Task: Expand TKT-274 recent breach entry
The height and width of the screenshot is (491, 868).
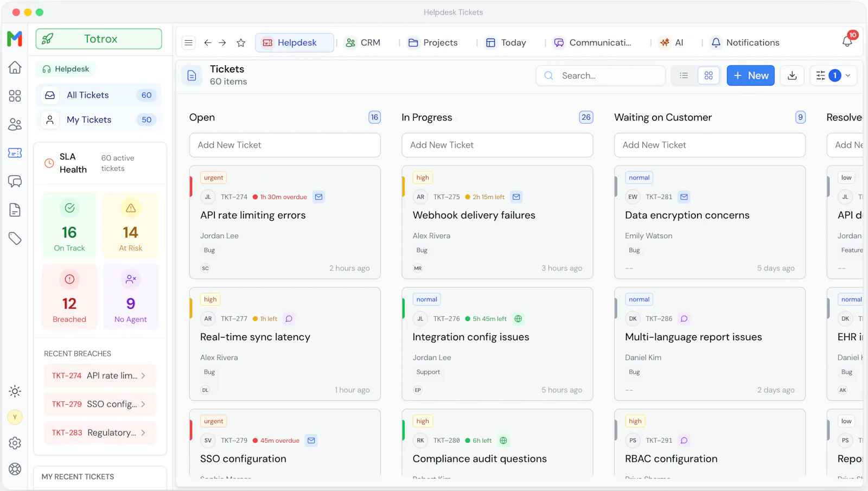Action: [100, 375]
